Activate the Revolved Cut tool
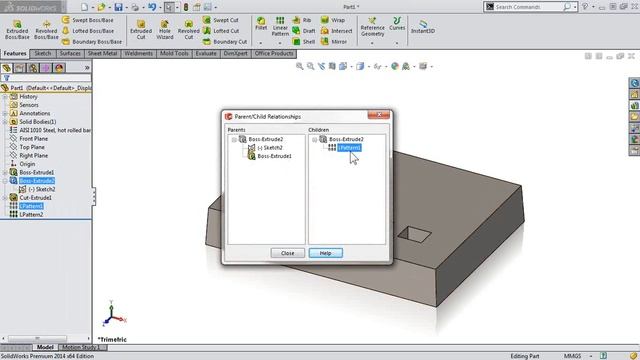 point(189,30)
